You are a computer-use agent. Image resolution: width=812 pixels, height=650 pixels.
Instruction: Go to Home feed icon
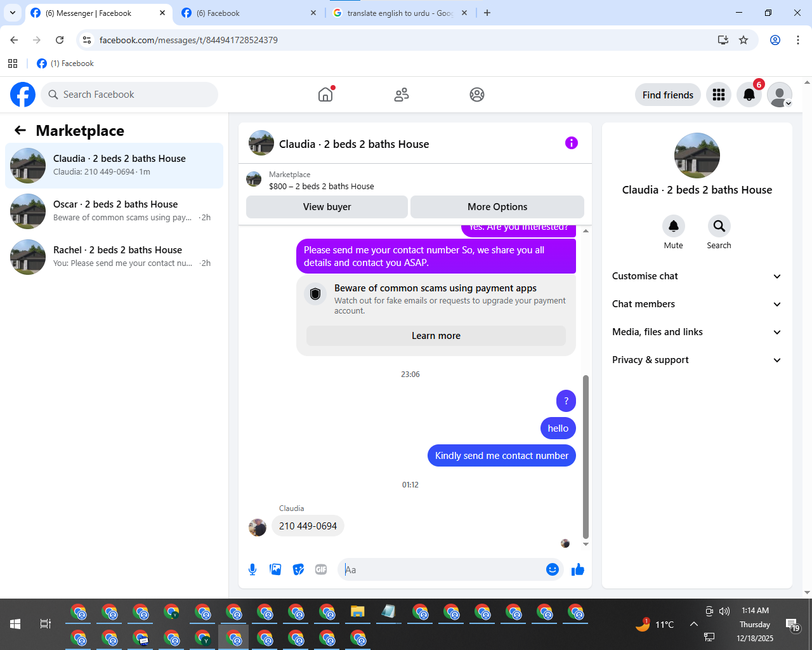pyautogui.click(x=325, y=95)
